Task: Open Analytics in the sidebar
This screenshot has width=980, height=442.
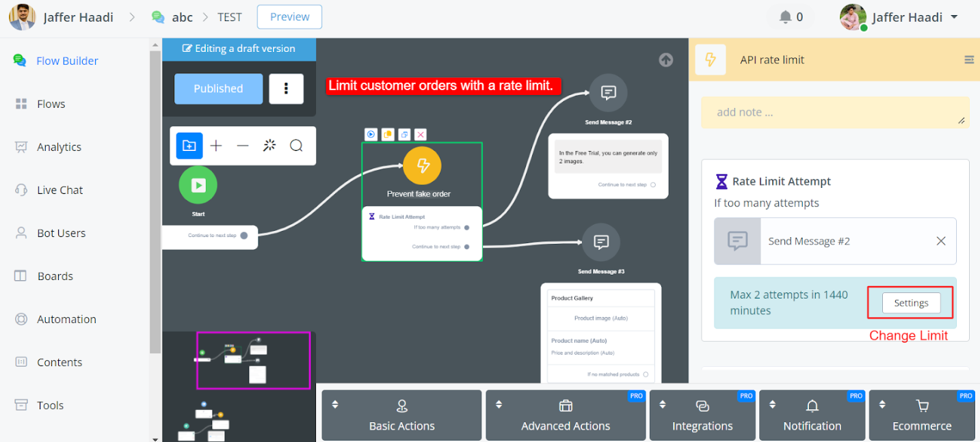Action: click(59, 147)
